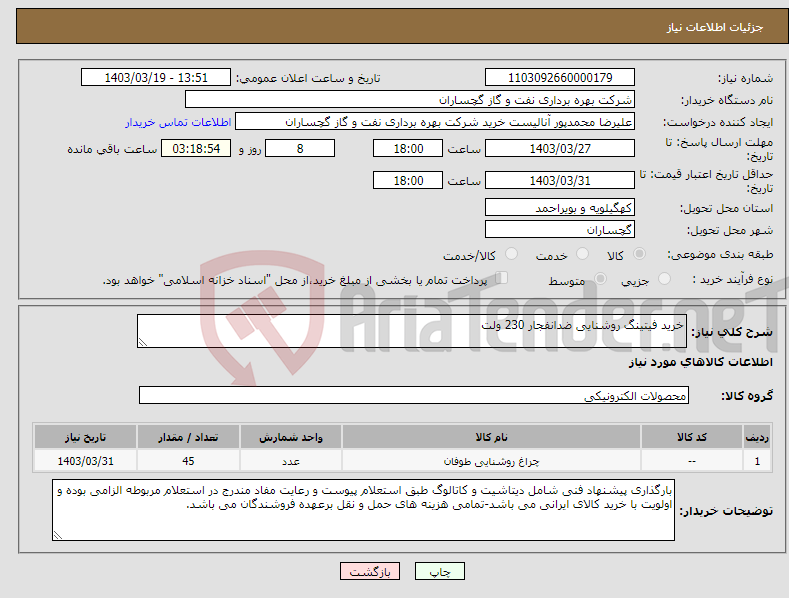The height and width of the screenshot is (598, 789).
Task: Click response deadline date 1403/03/27
Action: (560, 148)
